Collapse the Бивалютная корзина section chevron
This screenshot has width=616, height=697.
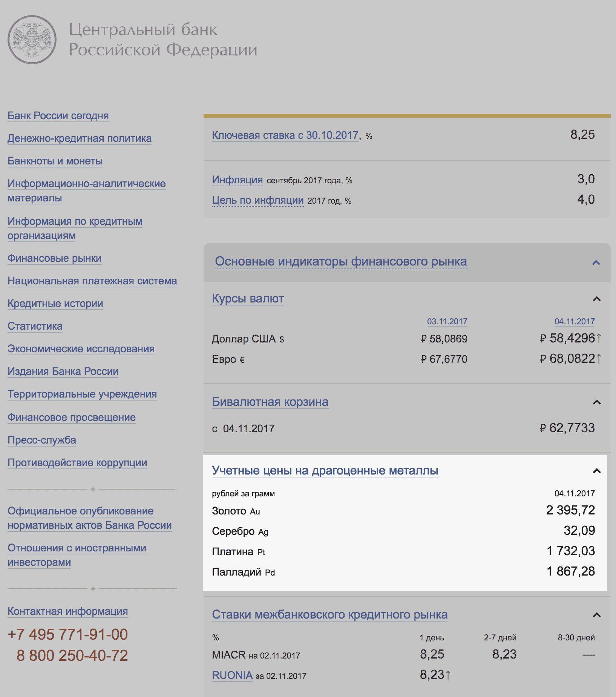596,402
